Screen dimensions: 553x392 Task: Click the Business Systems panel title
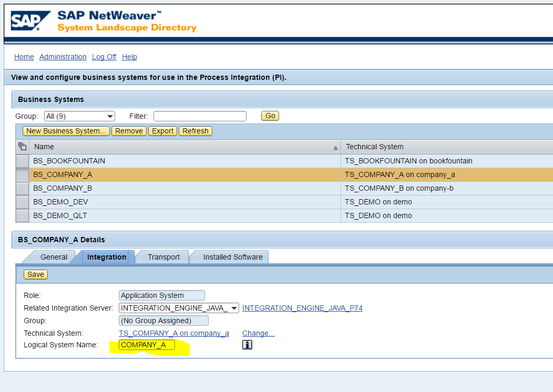(x=51, y=99)
